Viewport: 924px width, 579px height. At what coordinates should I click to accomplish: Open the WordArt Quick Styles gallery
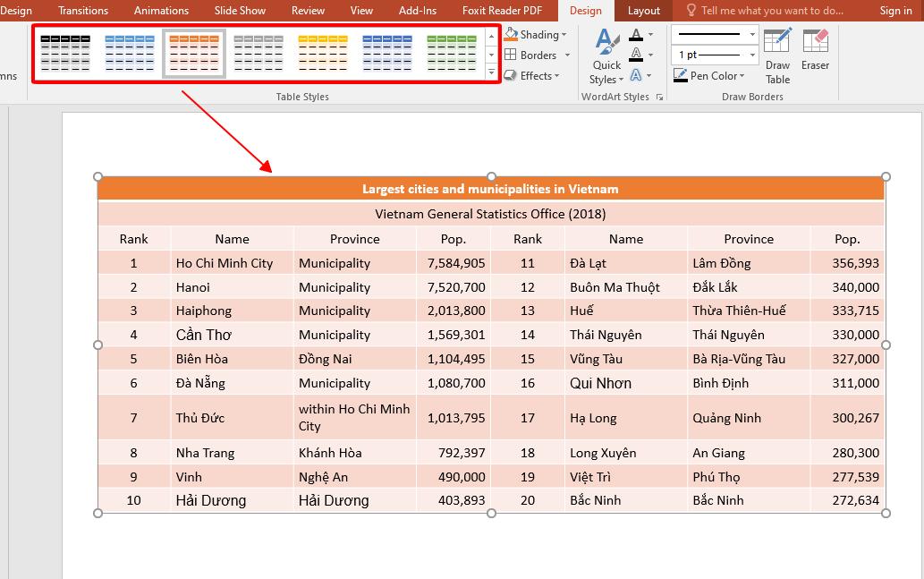[606, 55]
